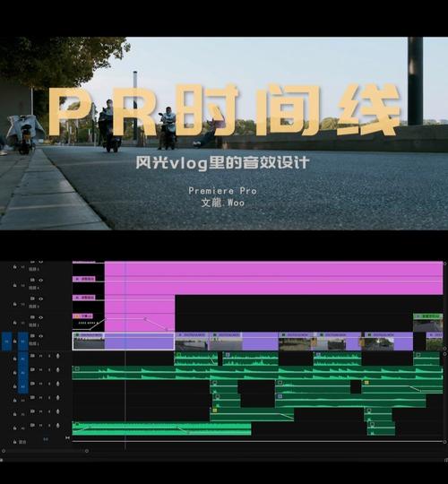Hide video track V1 output with eye icon
The image size is (448, 484).
click(x=40, y=336)
